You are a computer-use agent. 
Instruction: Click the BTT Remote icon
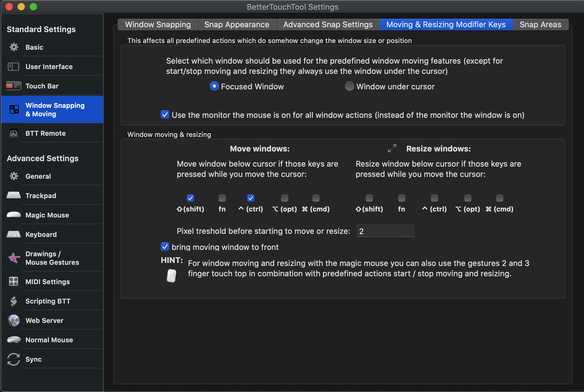13,133
